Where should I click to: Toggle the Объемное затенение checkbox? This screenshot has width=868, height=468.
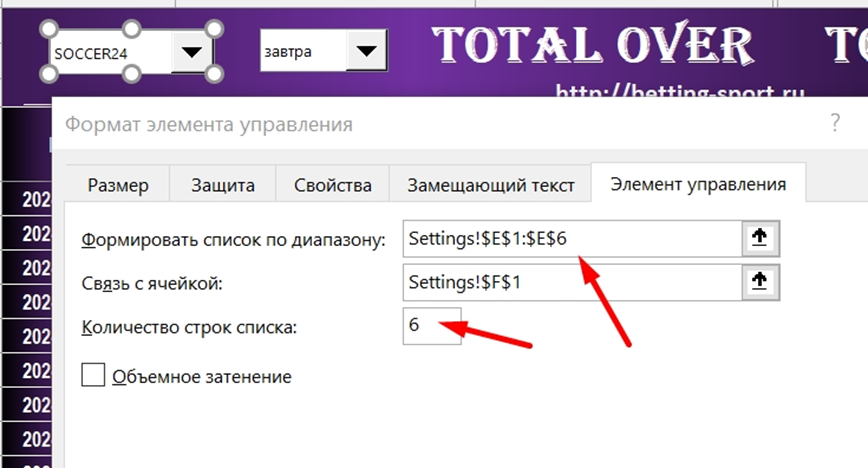pos(93,376)
